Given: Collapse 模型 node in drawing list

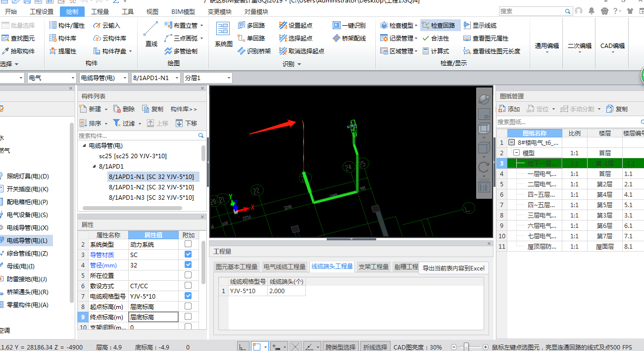Looking at the screenshot, I should [516, 153].
